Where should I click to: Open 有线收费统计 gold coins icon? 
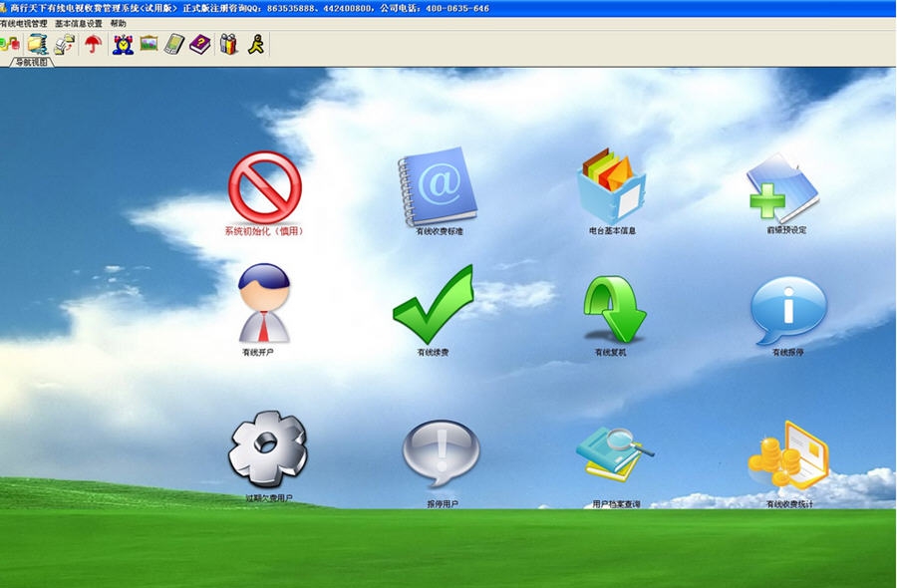coord(788,454)
